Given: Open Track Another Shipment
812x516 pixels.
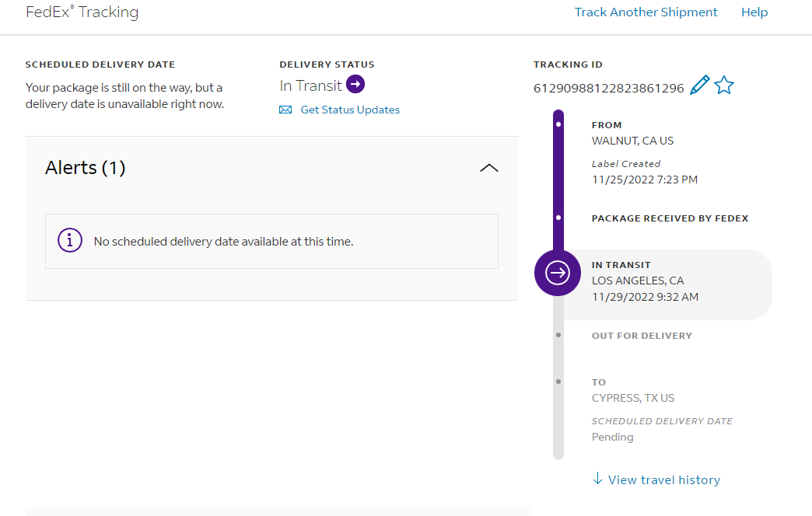Looking at the screenshot, I should click(x=646, y=12).
